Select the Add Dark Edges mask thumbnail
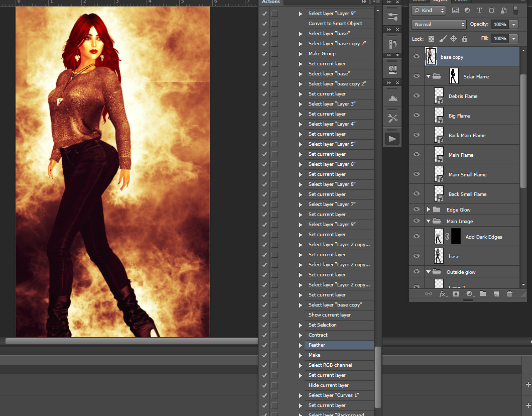Image resolution: width=532 pixels, height=416 pixels. click(x=456, y=237)
